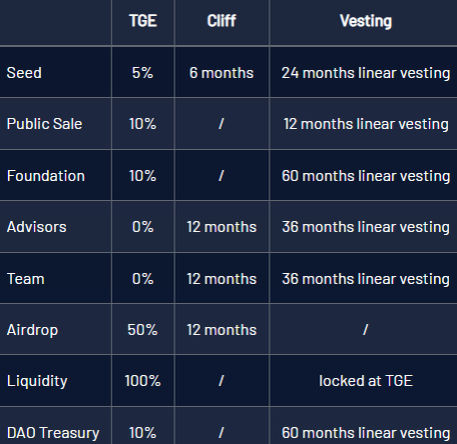Select the Airdrop row label
The image size is (457, 444).
32,330
